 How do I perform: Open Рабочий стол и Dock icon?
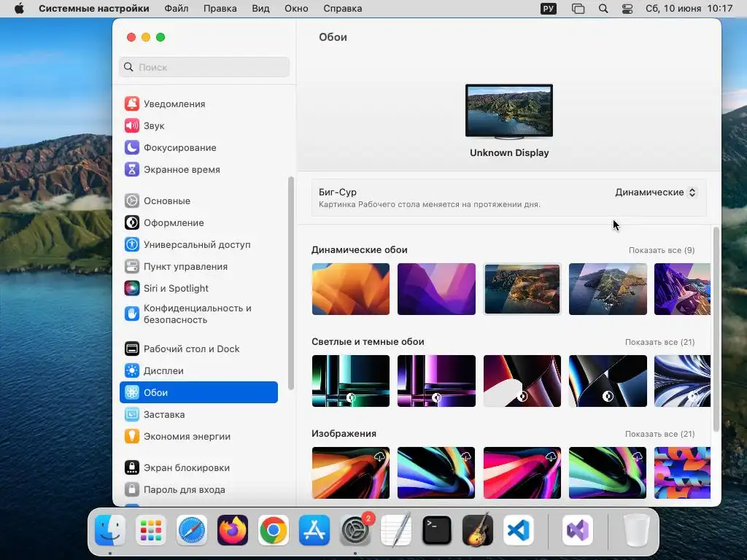pos(132,349)
